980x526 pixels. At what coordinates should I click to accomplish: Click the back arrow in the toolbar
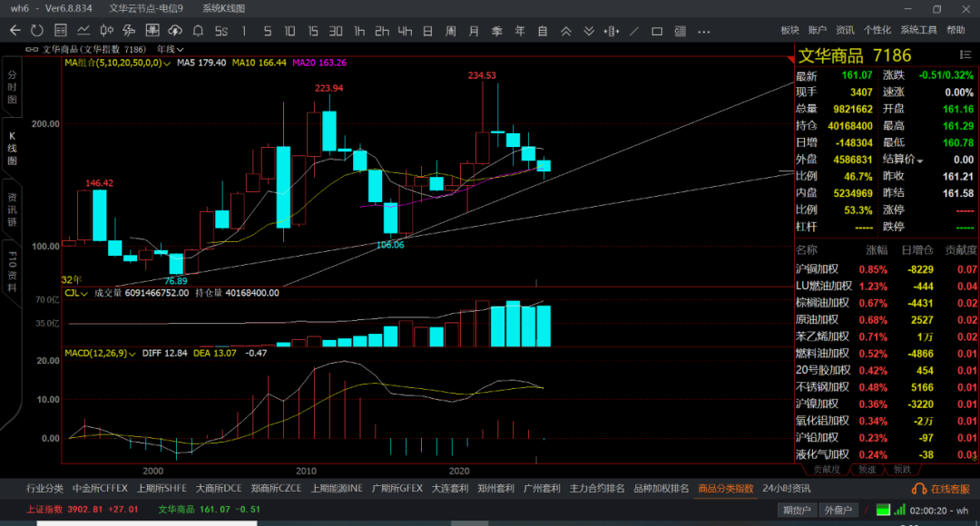pos(15,31)
